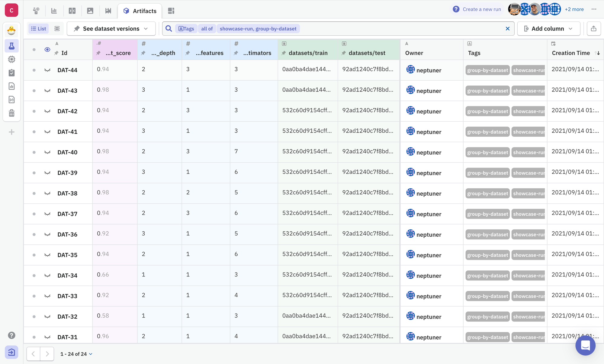Open the side-by-side compare icon
This screenshot has width=604, height=364.
(72, 11)
